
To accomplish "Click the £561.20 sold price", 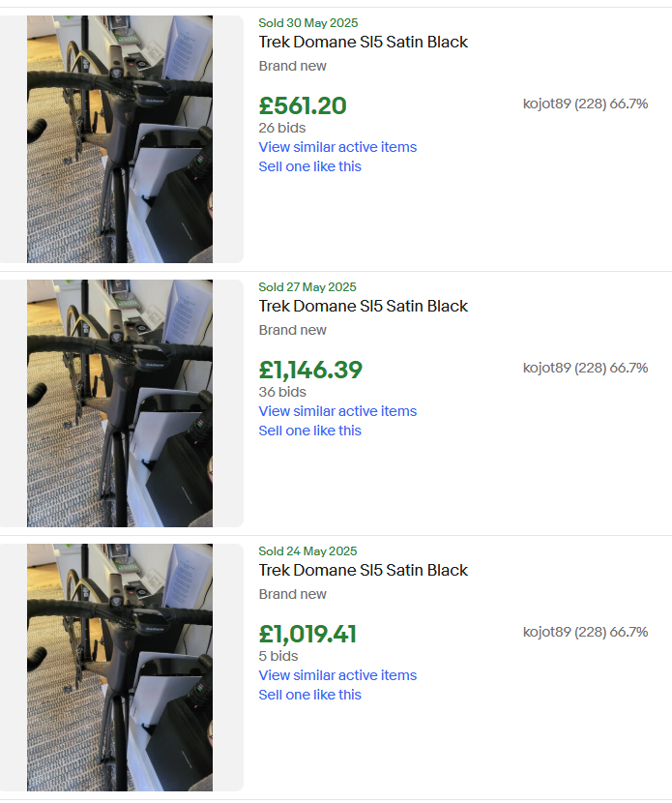I will [x=303, y=106].
